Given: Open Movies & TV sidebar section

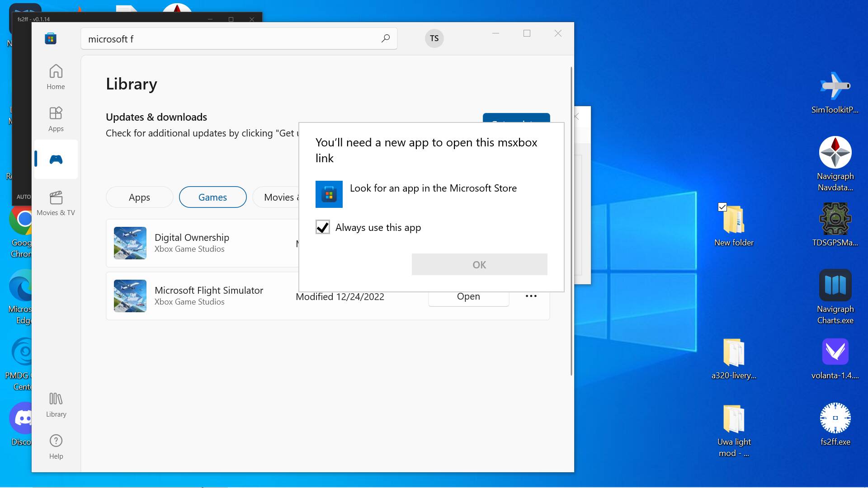Looking at the screenshot, I should point(56,203).
